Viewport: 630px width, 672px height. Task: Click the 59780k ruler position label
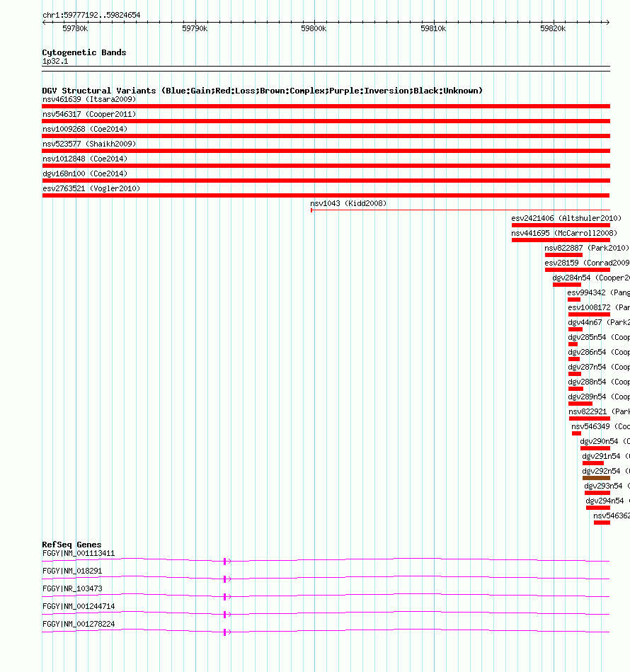tap(75, 29)
